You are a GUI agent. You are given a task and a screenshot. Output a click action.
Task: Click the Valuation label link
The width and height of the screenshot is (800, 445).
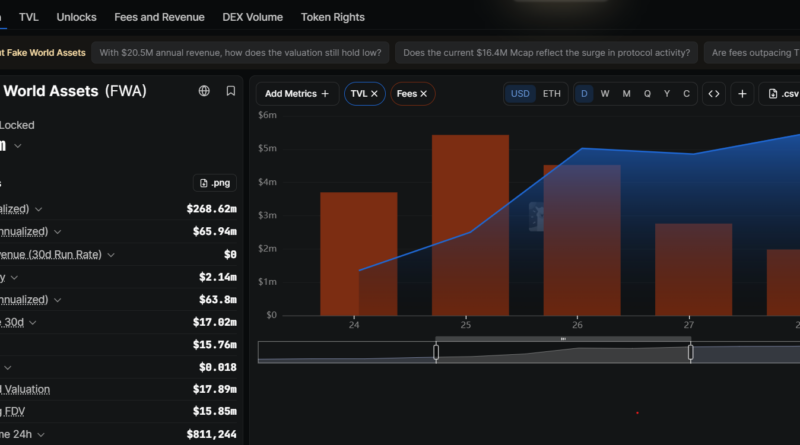(26, 389)
